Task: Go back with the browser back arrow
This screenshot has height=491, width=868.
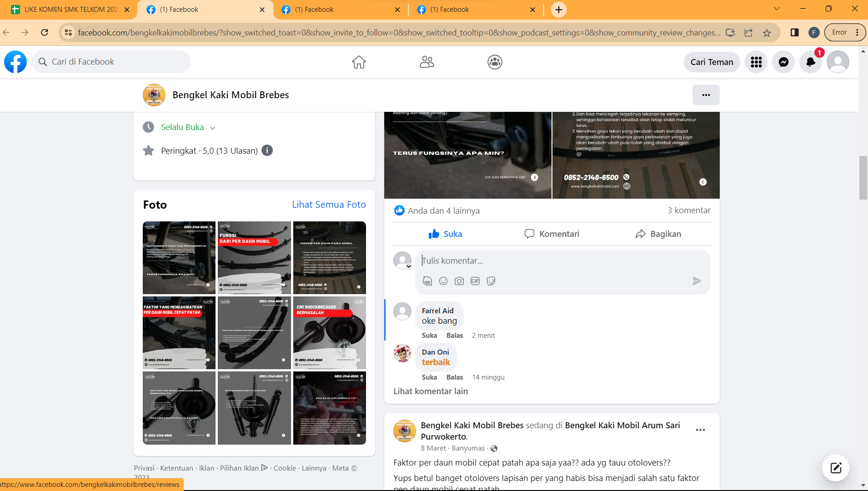Action: (x=6, y=32)
